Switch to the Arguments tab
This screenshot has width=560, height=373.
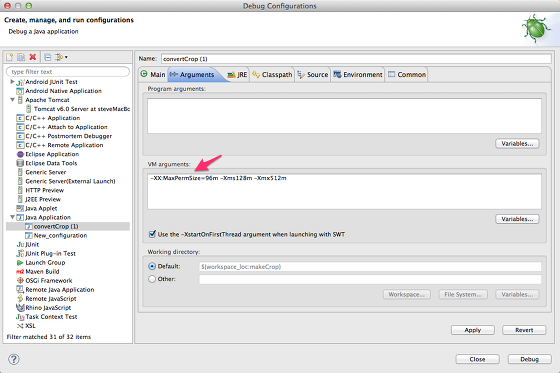pos(193,75)
